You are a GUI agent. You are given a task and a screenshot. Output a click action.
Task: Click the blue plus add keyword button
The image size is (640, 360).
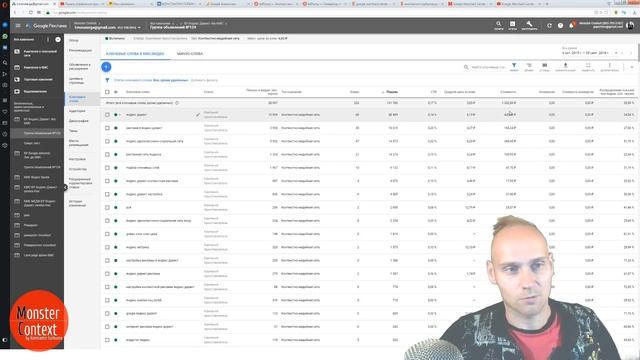pyautogui.click(x=106, y=67)
